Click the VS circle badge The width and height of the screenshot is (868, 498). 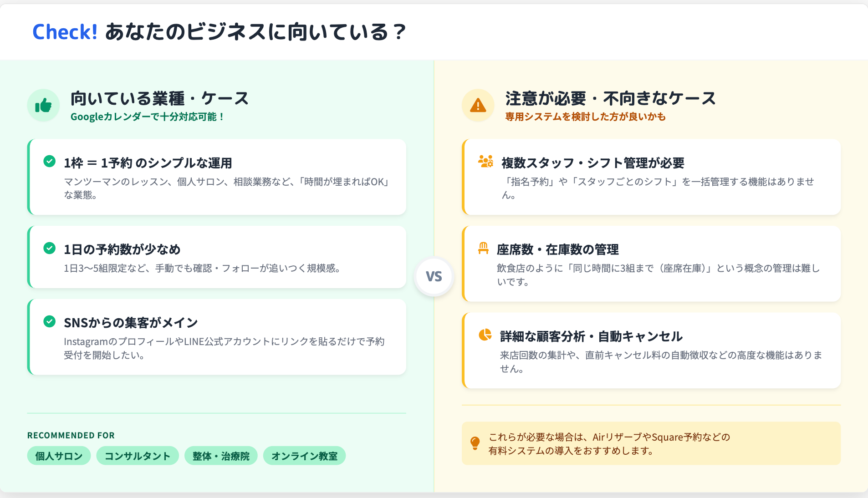pyautogui.click(x=434, y=277)
